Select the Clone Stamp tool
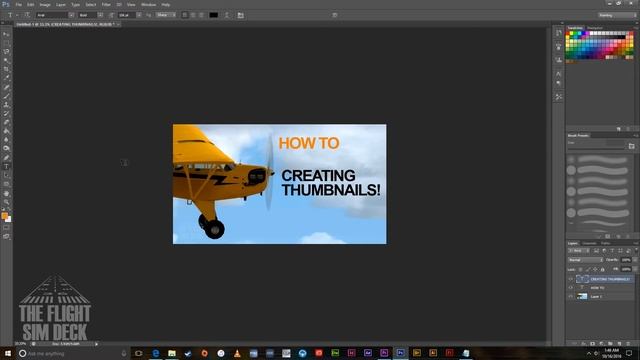Image resolution: width=640 pixels, height=360 pixels. (x=6, y=104)
